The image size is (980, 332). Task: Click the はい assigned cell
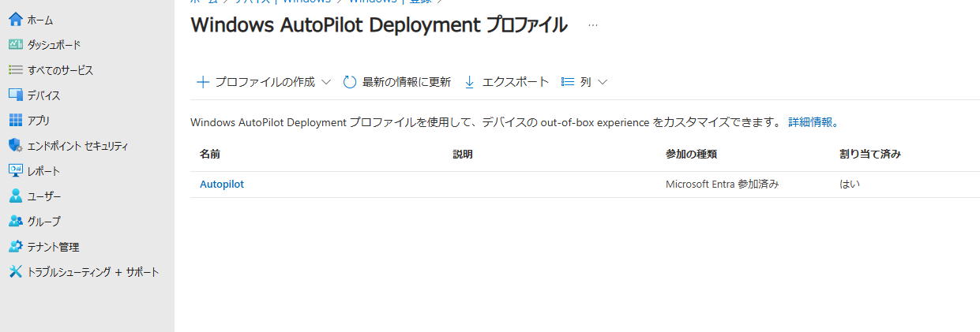[x=850, y=184]
